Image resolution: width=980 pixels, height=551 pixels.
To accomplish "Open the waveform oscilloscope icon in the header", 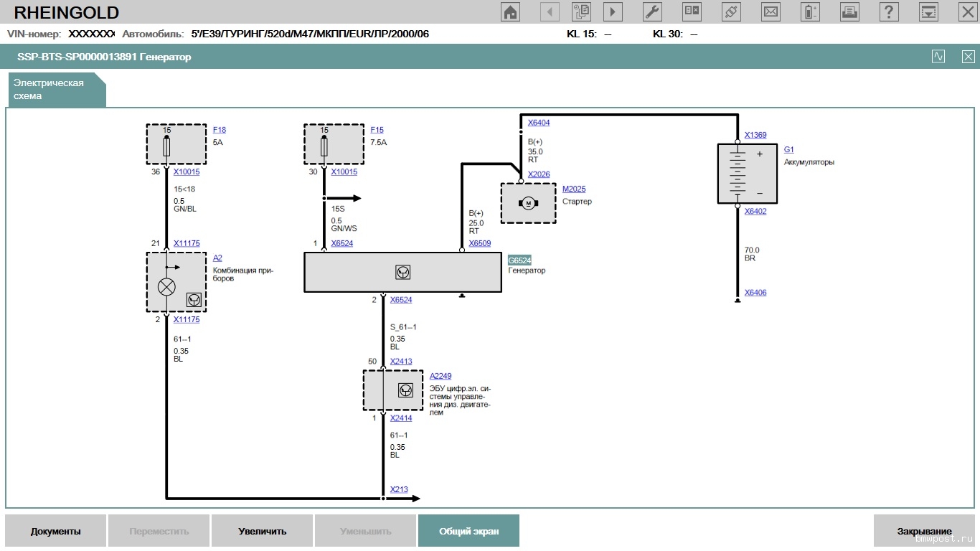I will pos(938,57).
